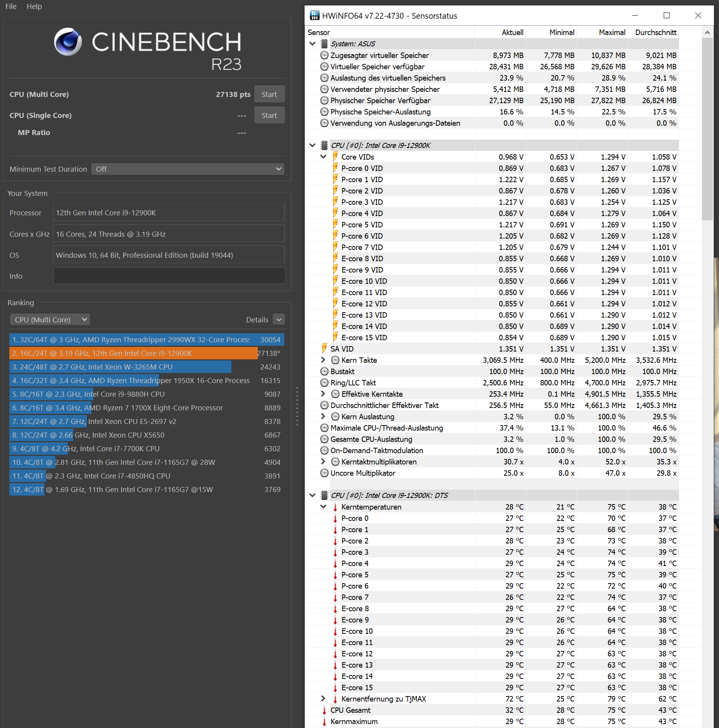This screenshot has height=728, width=719.
Task: Click the thermometer icon of P-core 5 temperature
Action: pos(335,575)
